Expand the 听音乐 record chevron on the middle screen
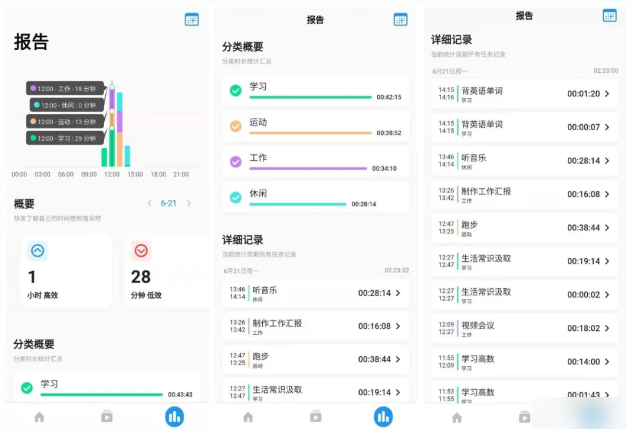This screenshot has height=438, width=632. point(398,293)
